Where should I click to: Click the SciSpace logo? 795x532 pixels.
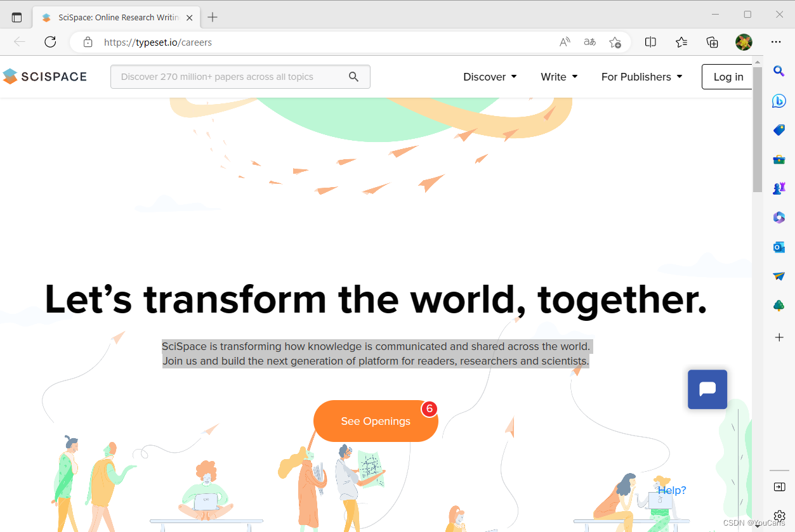tap(44, 77)
